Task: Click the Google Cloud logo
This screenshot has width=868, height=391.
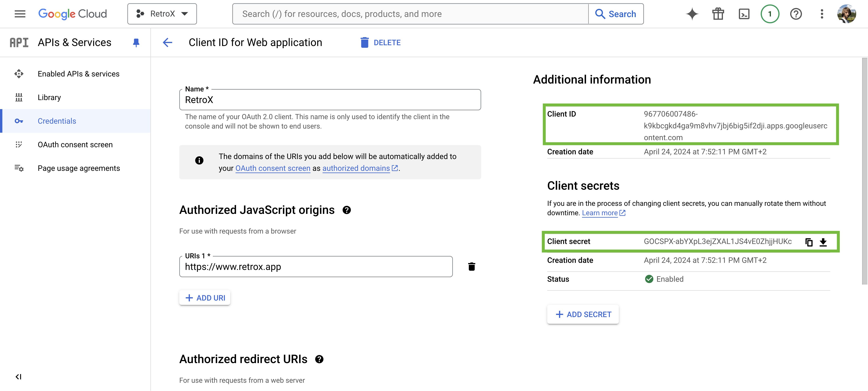Action: tap(73, 14)
